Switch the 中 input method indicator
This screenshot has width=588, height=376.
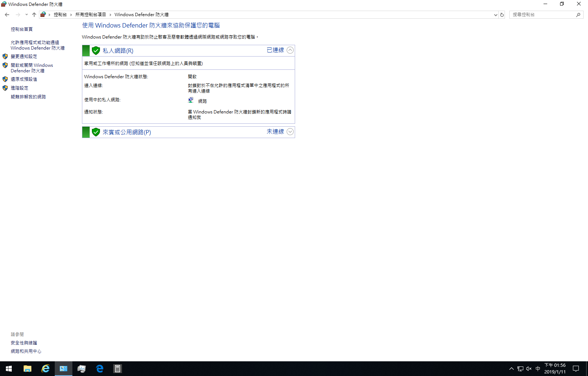coord(538,369)
